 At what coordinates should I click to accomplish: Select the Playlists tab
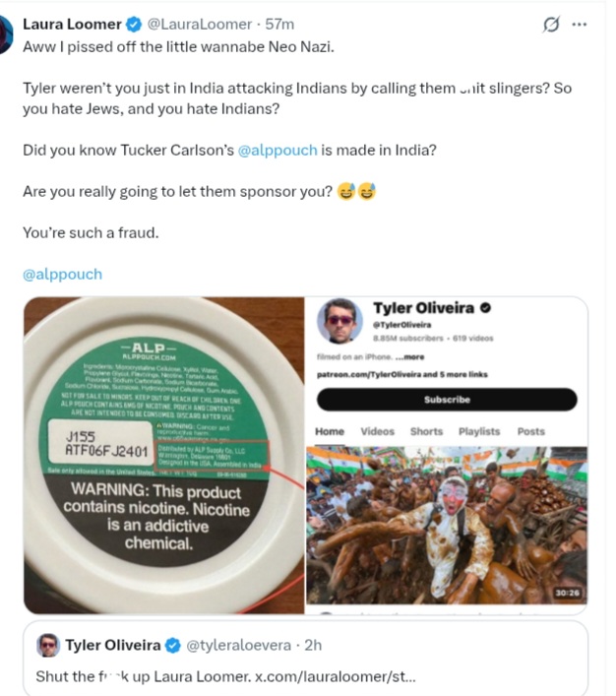click(x=478, y=431)
